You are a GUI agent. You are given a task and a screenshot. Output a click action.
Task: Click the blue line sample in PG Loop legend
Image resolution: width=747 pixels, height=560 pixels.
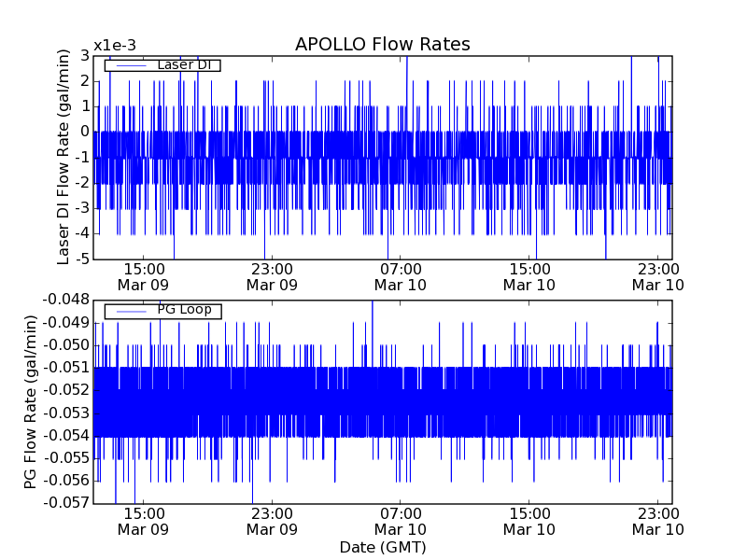(132, 312)
